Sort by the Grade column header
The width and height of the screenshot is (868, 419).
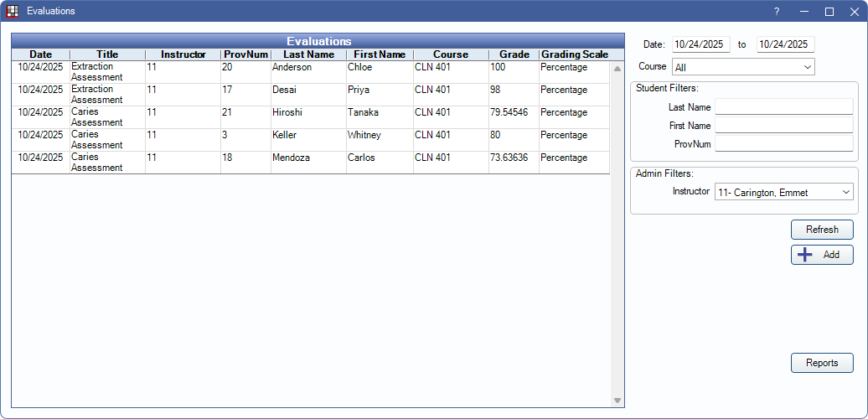click(514, 54)
